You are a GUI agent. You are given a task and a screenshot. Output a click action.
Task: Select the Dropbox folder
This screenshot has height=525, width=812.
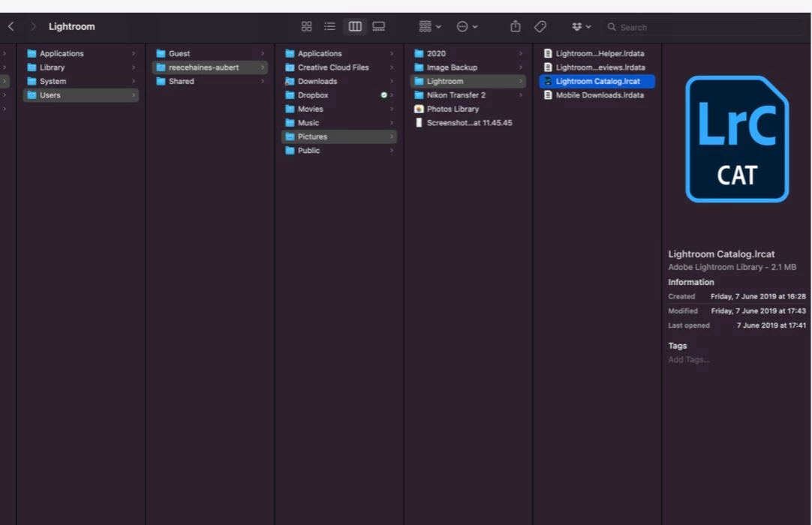(338, 95)
